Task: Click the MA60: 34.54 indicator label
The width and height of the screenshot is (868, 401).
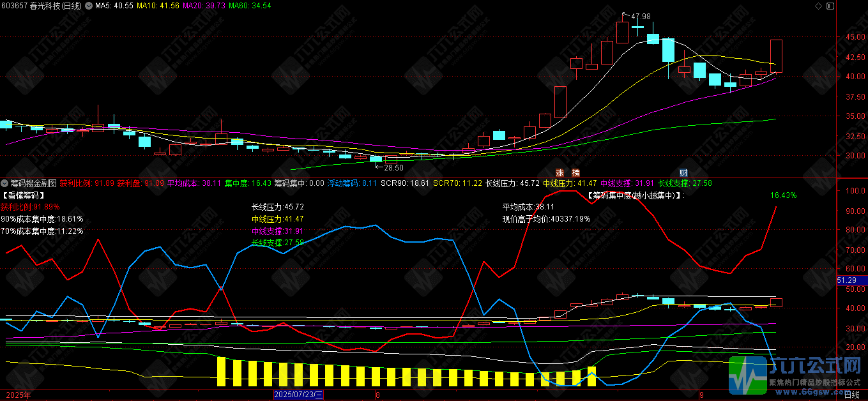Action: [250, 6]
